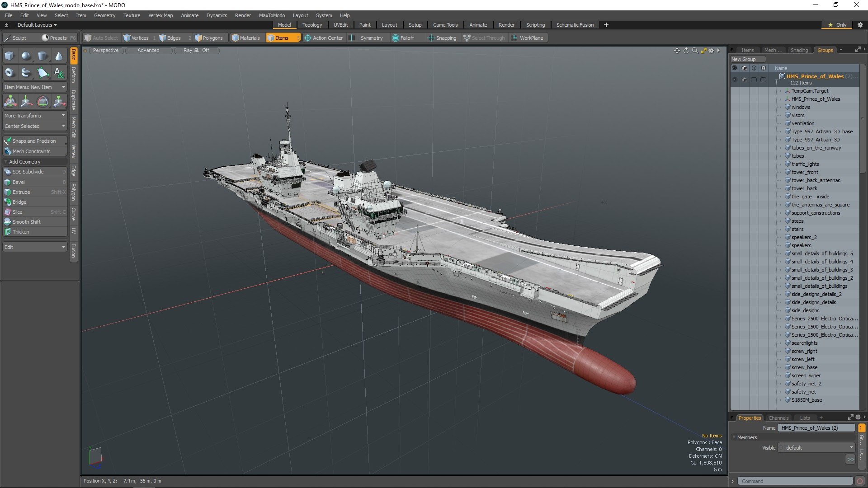Open the Center Selected dropdown

tap(35, 126)
